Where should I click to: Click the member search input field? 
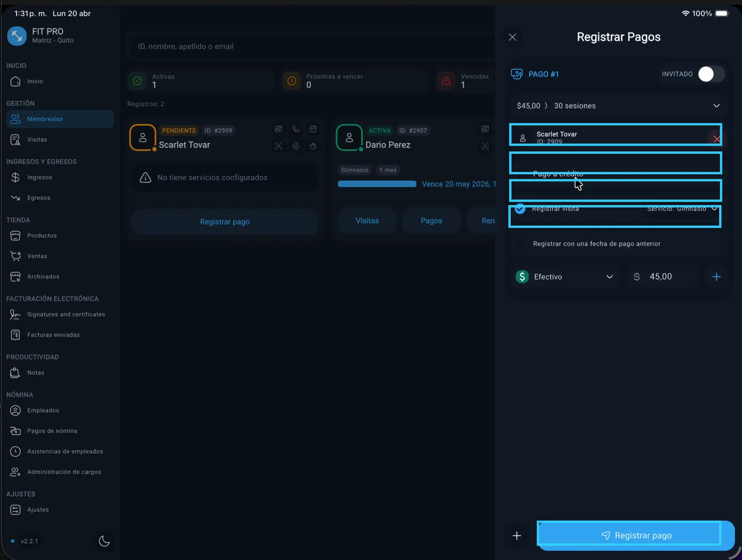[308, 47]
